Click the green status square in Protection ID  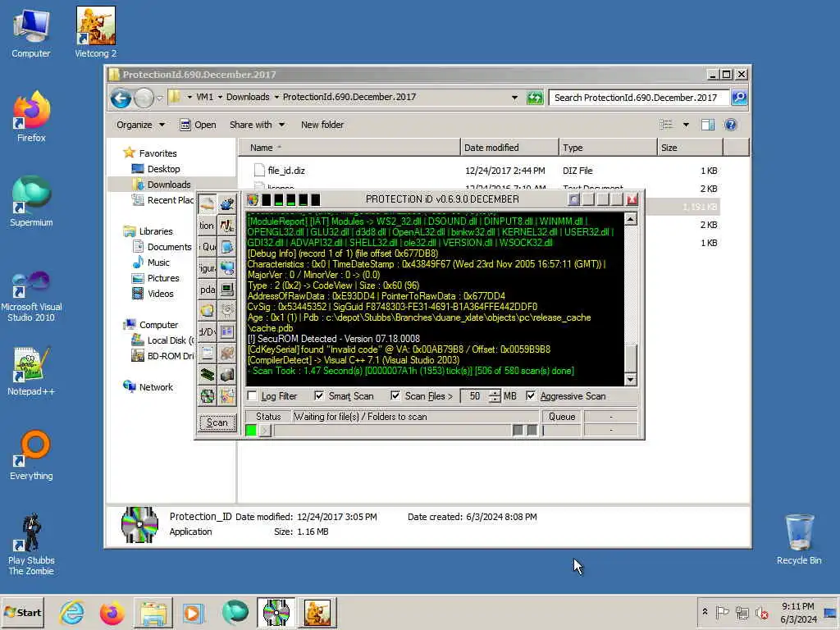[251, 430]
